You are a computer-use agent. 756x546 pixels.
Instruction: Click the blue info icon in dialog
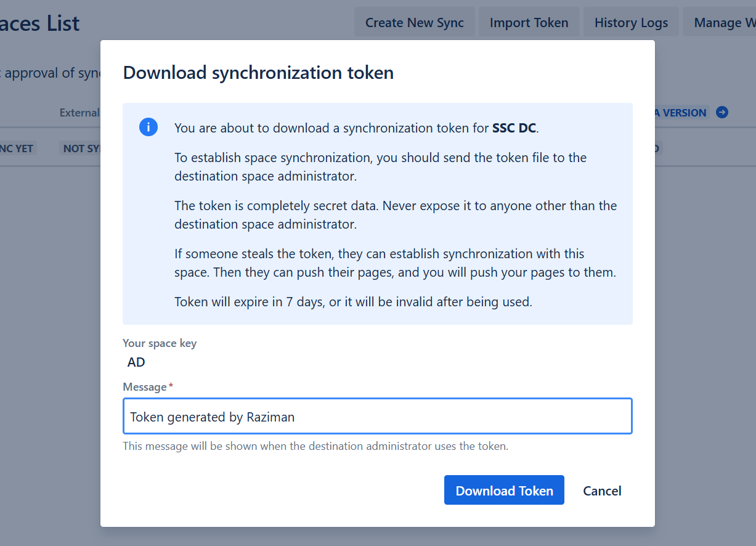click(x=148, y=128)
